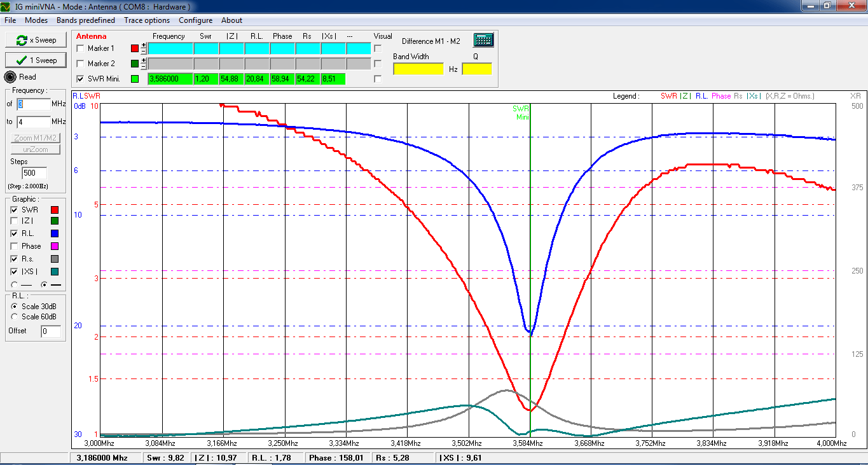Uncheck the SWR Mini. checkbox
Screen dimensions: 868x465
click(x=80, y=79)
